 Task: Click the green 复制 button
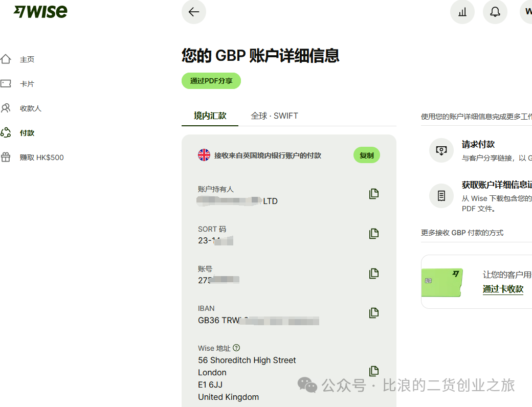pos(367,155)
